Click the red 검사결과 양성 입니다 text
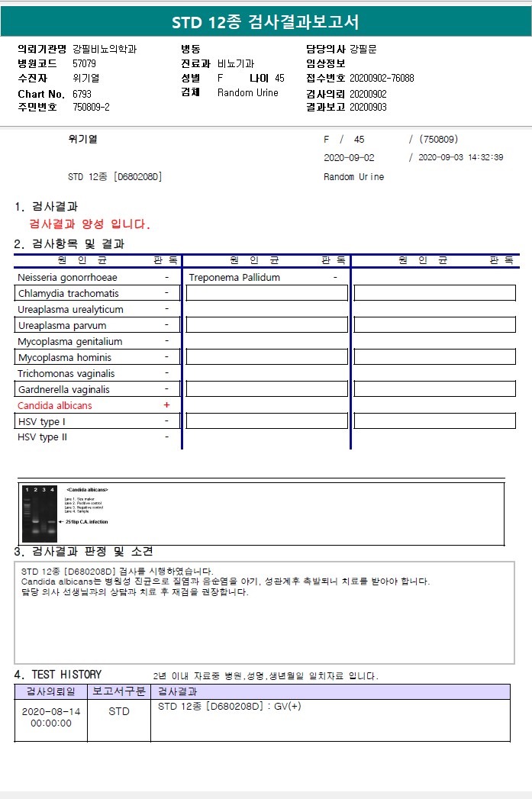Screen dimensions: 532x799 90,224
